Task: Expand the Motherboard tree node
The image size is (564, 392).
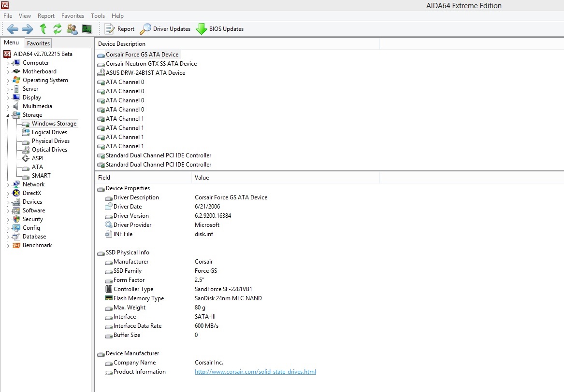Action: 8,72
